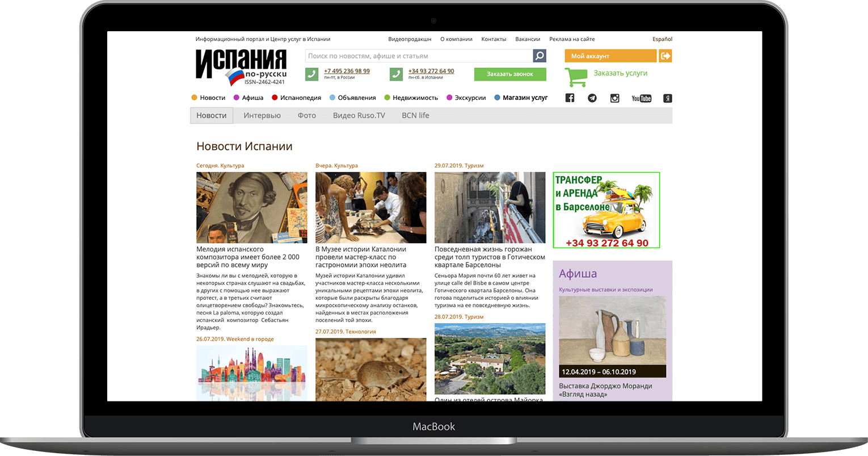
Task: Go to Объявления section
Action: 353,98
